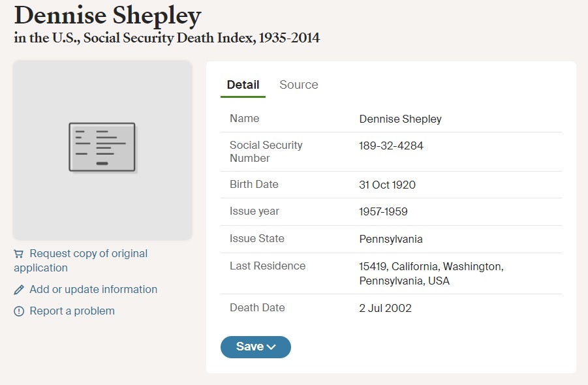This screenshot has height=385, width=588.
Task: Switch to the Source tab
Action: click(x=298, y=85)
